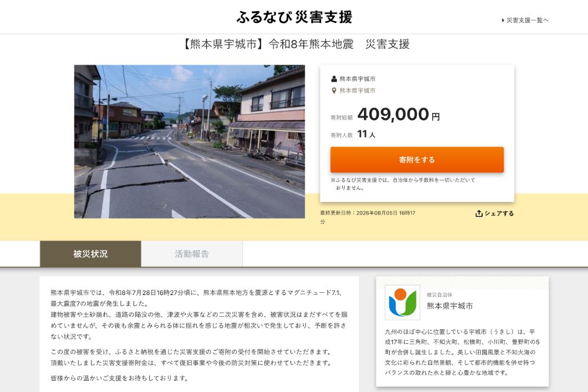Click the ふるなび災害支援 site logo
Screen dimensions: 588x392
click(295, 17)
